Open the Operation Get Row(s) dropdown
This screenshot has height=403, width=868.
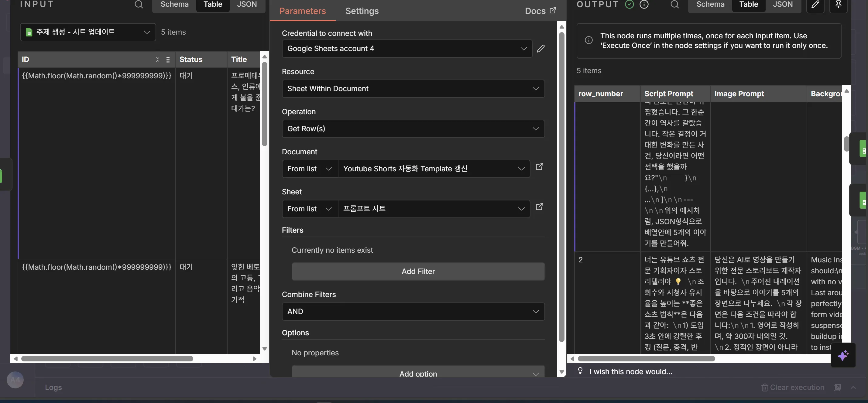tap(413, 129)
